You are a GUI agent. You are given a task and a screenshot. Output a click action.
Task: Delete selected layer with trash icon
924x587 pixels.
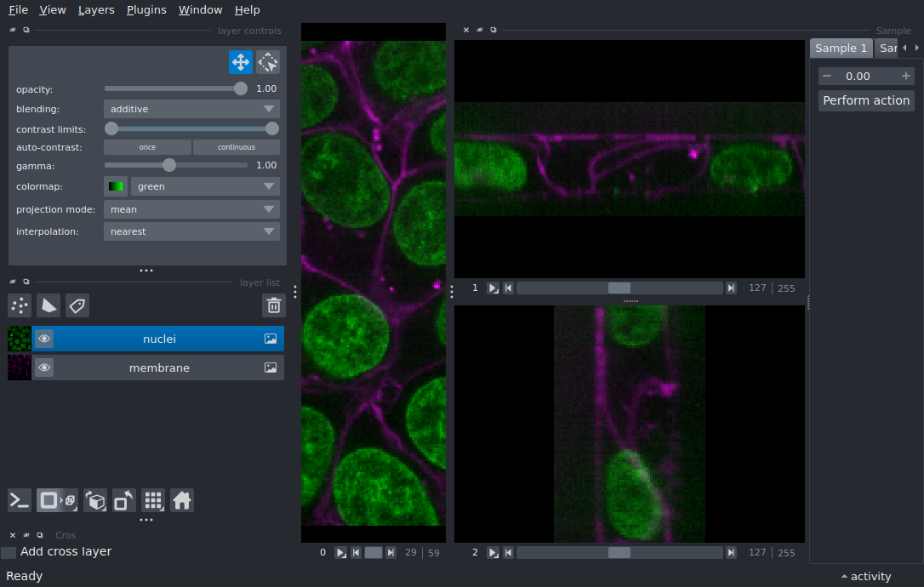[x=273, y=305]
